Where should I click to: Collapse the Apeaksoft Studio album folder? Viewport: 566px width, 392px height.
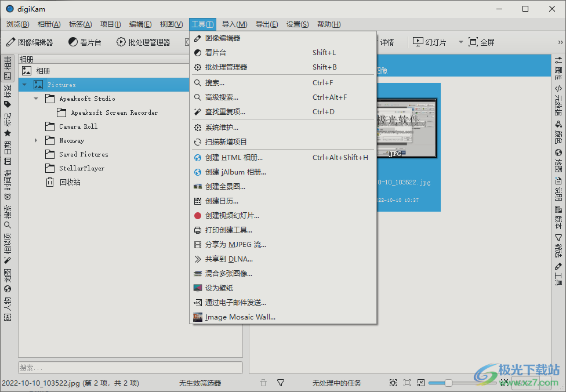35,99
